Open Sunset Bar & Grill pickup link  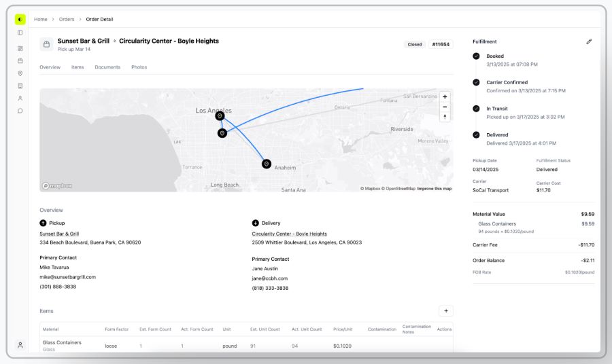(59, 234)
